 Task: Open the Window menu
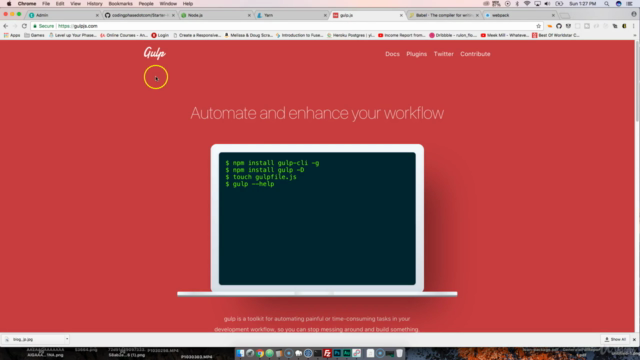(168, 4)
